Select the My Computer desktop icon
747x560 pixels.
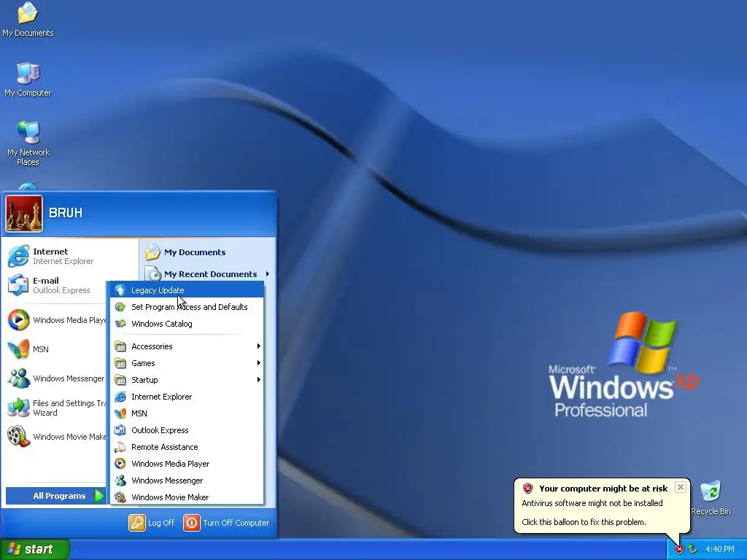point(28,79)
